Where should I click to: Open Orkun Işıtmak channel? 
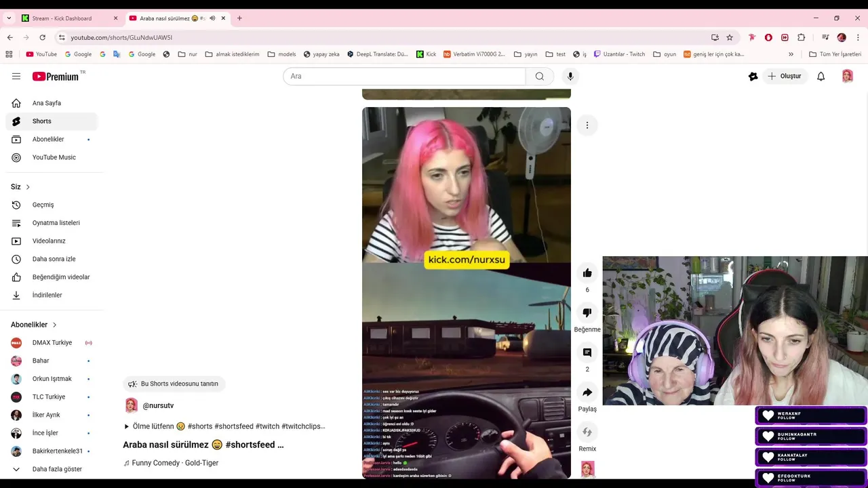pyautogui.click(x=52, y=379)
